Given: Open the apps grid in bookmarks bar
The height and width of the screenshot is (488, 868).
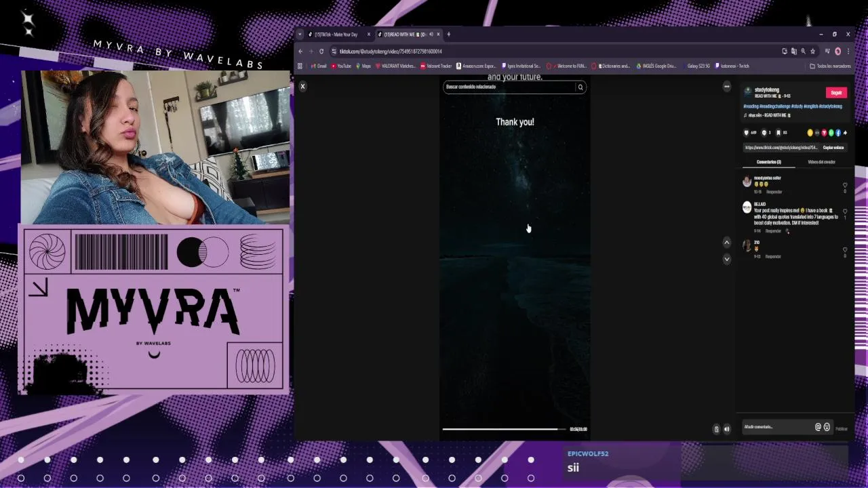Looking at the screenshot, I should point(300,66).
